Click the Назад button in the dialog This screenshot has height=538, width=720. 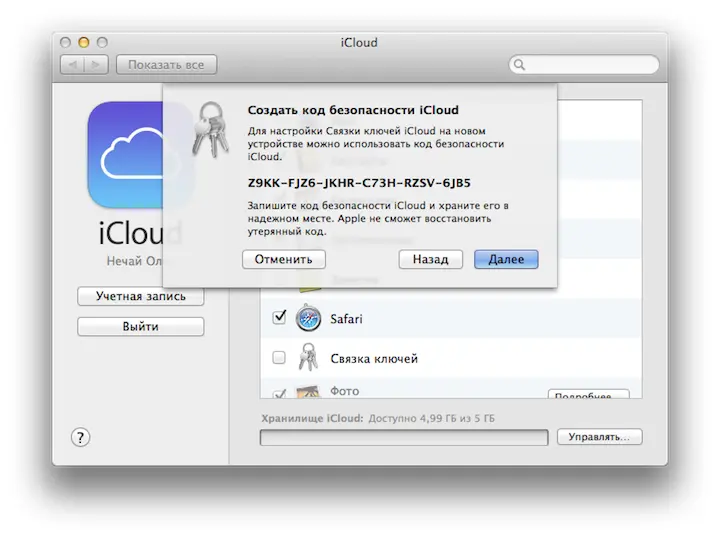pos(430,259)
